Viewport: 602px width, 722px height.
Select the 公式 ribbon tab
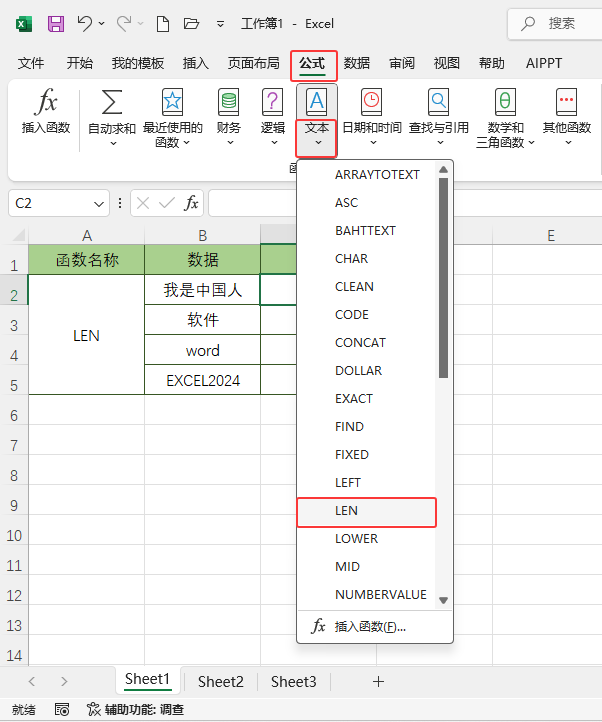312,63
